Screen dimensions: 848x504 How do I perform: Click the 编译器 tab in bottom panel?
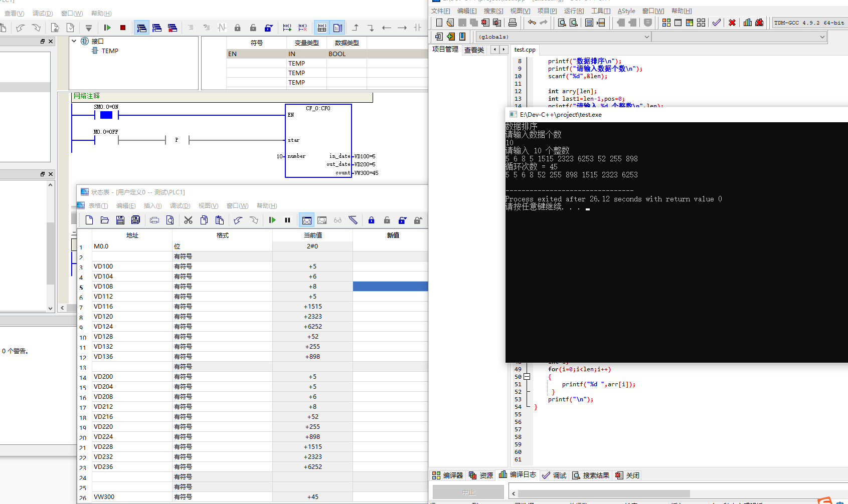(x=448, y=475)
